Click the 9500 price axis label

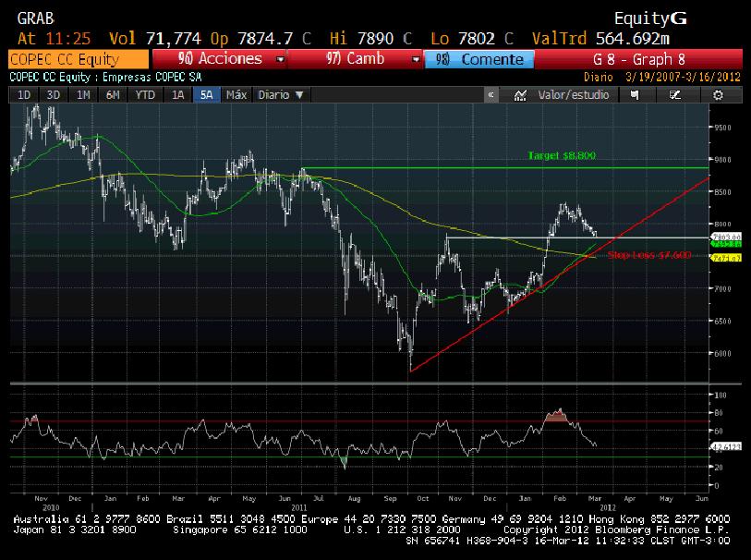[722, 128]
